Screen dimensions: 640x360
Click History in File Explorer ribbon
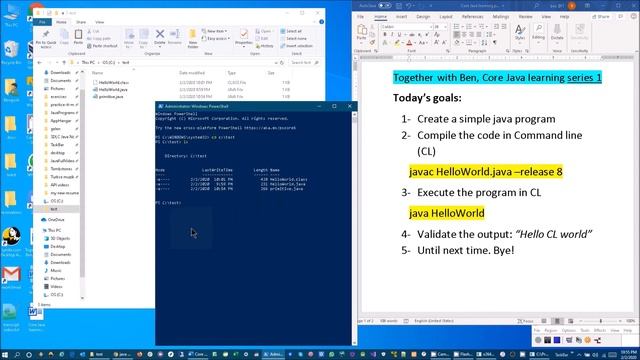coord(264,46)
